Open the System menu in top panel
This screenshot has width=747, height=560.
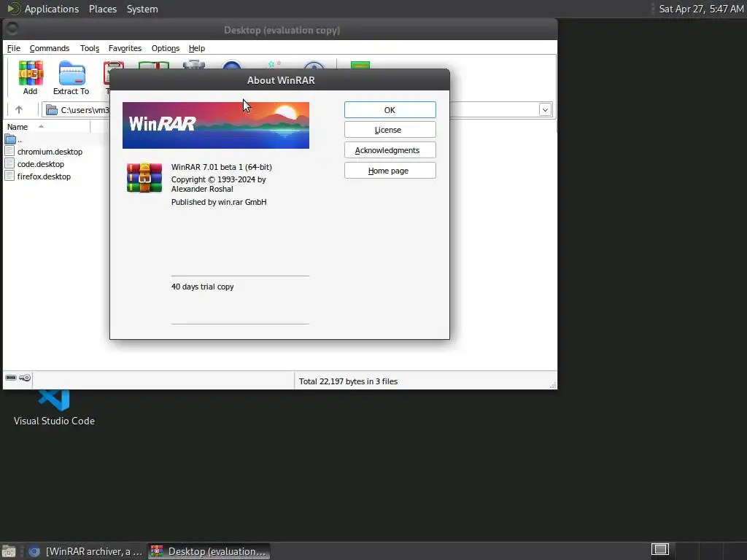pos(142,9)
